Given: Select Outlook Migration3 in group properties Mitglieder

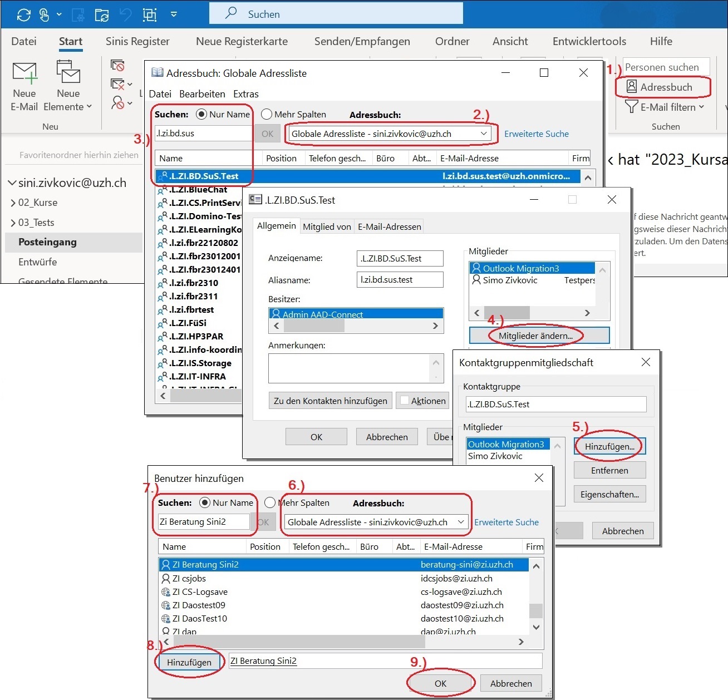Looking at the screenshot, I should (x=532, y=268).
